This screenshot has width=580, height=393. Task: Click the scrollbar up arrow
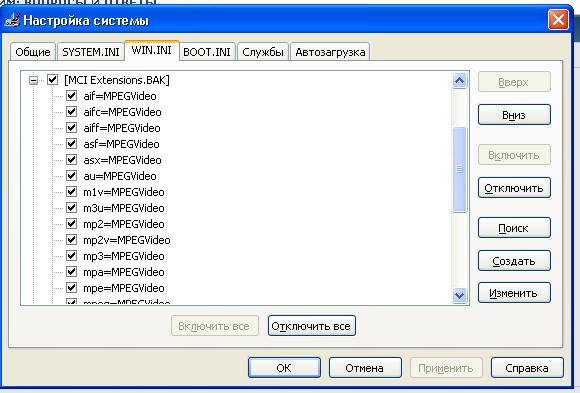[x=459, y=80]
